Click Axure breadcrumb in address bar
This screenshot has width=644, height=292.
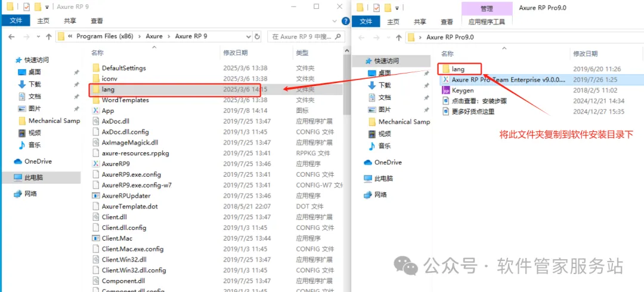coord(154,36)
